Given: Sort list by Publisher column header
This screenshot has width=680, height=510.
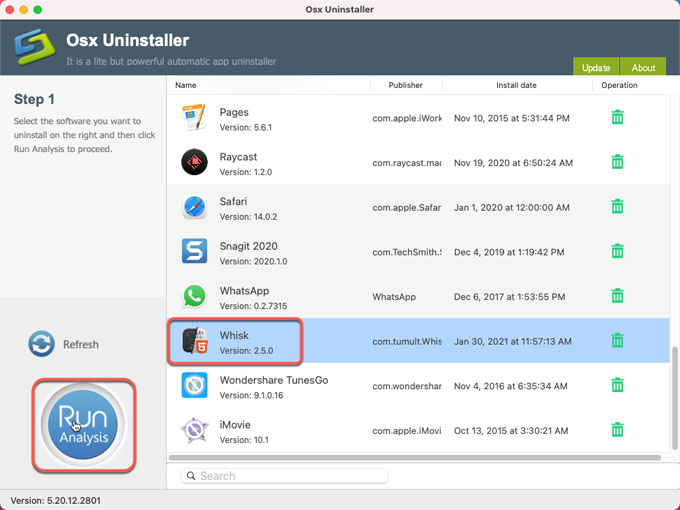Looking at the screenshot, I should coord(405,85).
